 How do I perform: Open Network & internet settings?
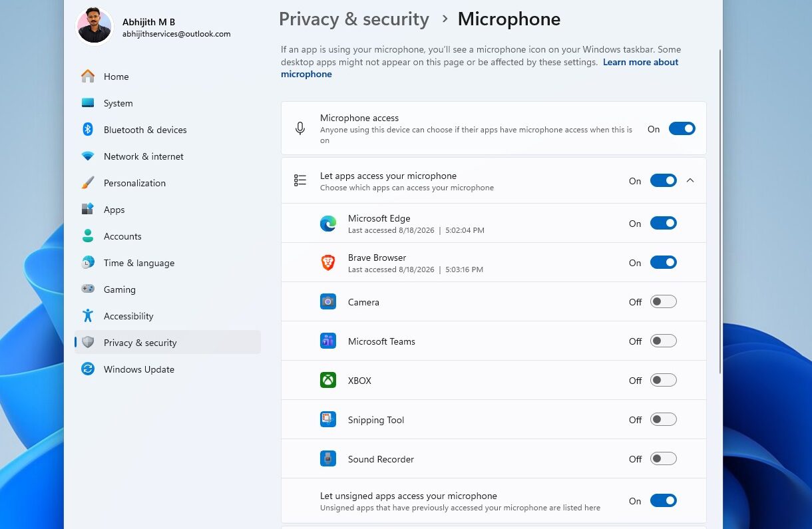pos(168,156)
